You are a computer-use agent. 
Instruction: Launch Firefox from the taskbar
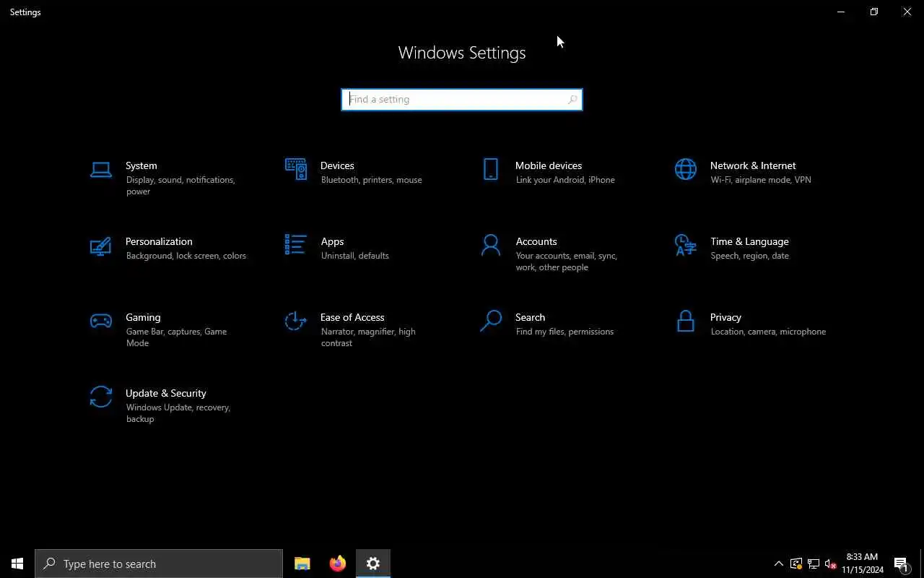pyautogui.click(x=338, y=564)
